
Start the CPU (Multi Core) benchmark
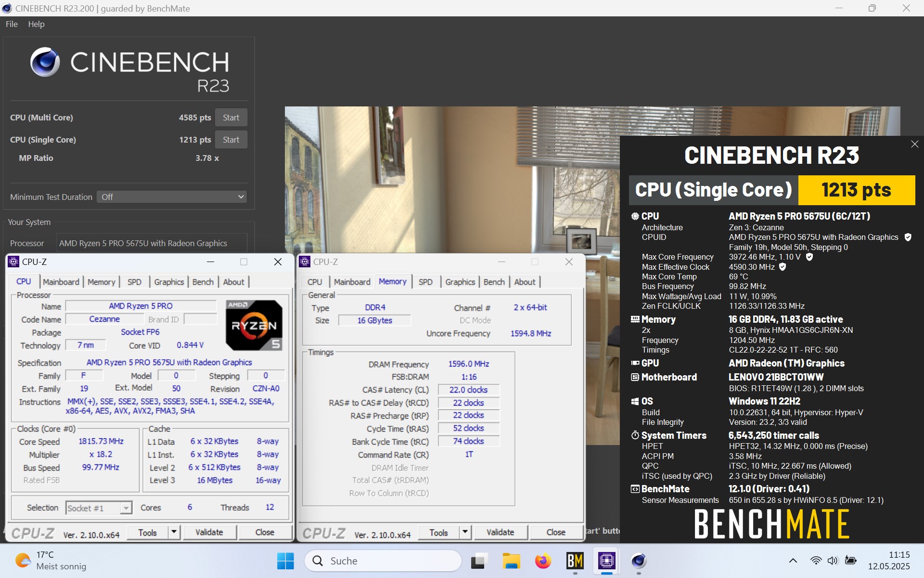pyautogui.click(x=231, y=118)
